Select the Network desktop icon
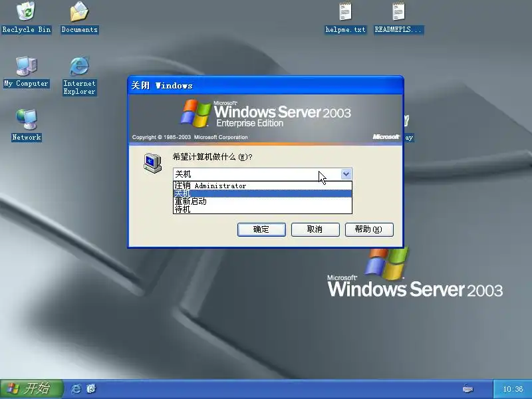This screenshot has width=532, height=399. tap(27, 124)
